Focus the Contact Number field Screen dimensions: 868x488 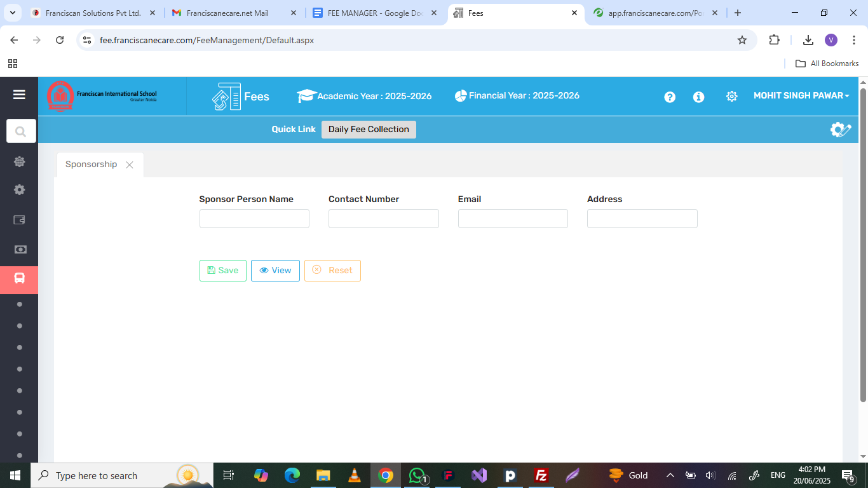pyautogui.click(x=384, y=219)
